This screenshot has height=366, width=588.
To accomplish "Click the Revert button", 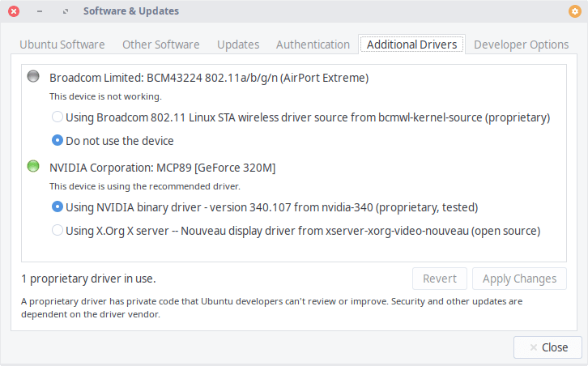I will coord(440,279).
